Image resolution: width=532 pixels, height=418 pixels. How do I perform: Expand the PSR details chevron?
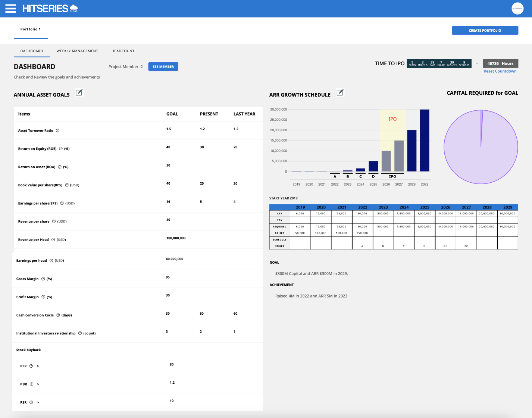point(37,402)
